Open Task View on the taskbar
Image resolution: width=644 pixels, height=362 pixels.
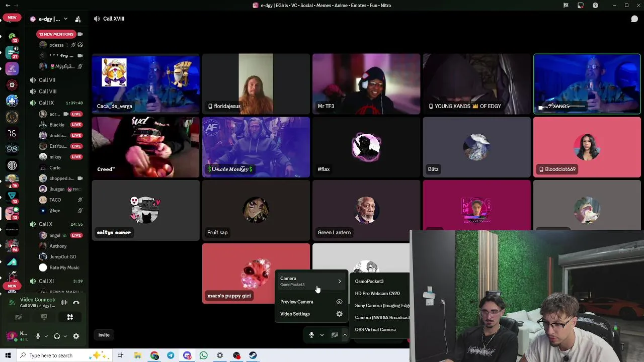point(121,355)
